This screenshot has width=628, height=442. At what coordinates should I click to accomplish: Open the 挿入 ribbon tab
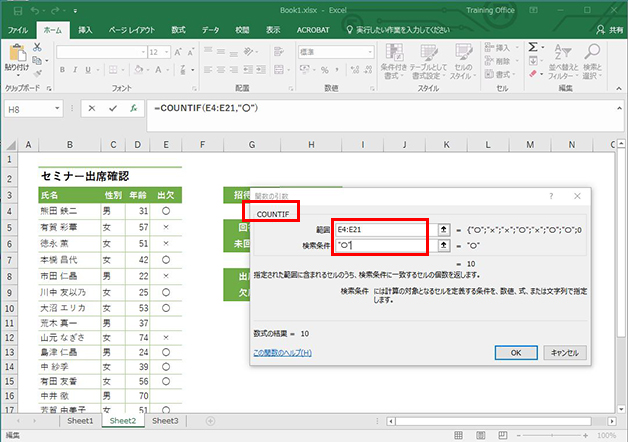coord(86,31)
